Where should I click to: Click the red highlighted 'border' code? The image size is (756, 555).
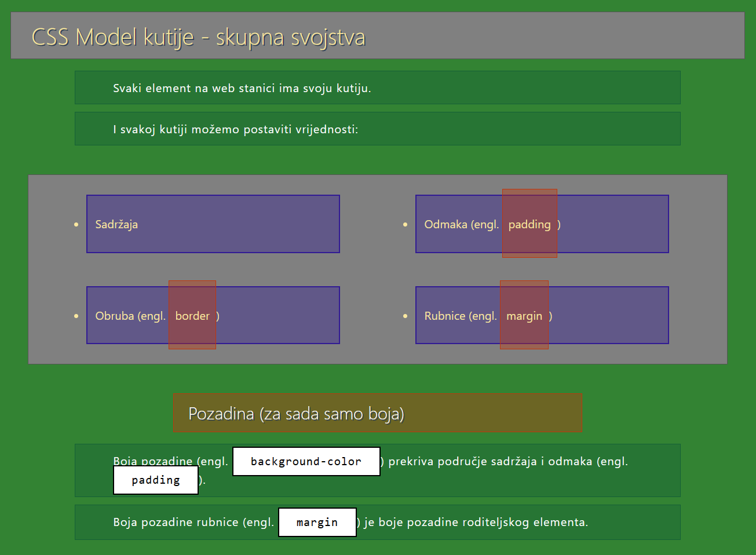click(x=192, y=315)
